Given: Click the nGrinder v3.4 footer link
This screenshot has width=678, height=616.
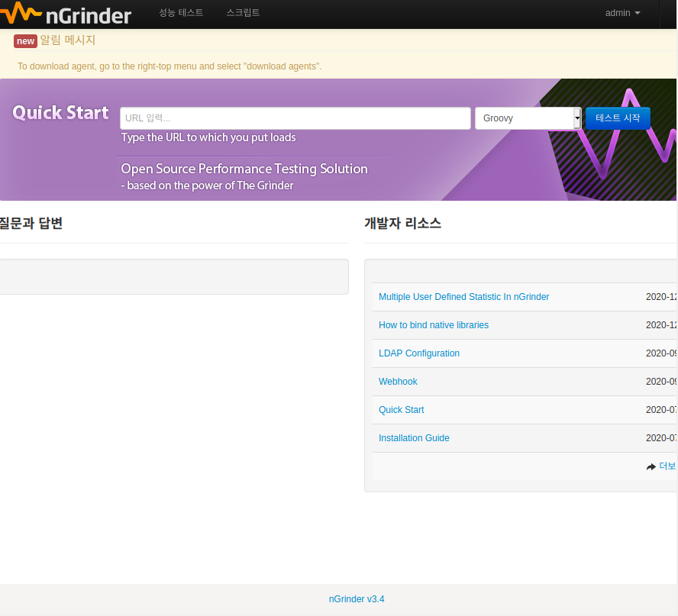Looking at the screenshot, I should coord(357,599).
